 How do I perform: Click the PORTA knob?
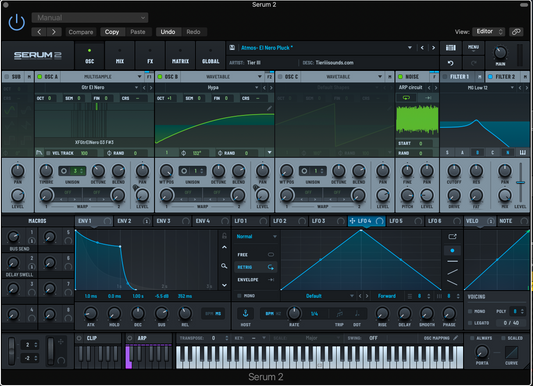pos(482,352)
